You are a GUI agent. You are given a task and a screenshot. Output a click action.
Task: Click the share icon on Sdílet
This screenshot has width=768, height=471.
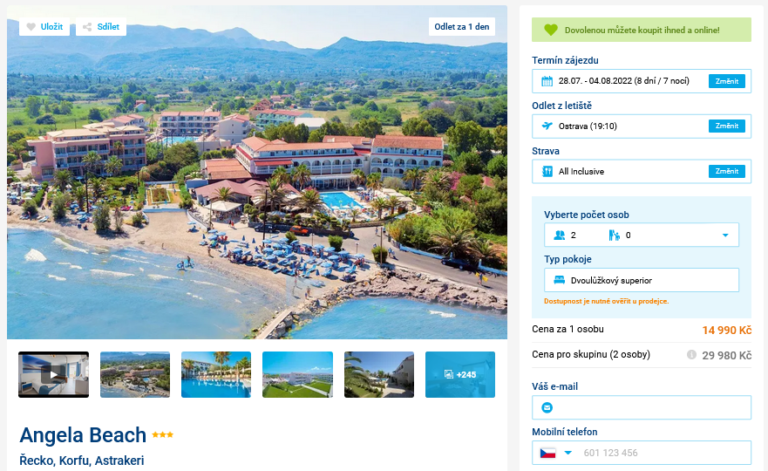(x=87, y=27)
